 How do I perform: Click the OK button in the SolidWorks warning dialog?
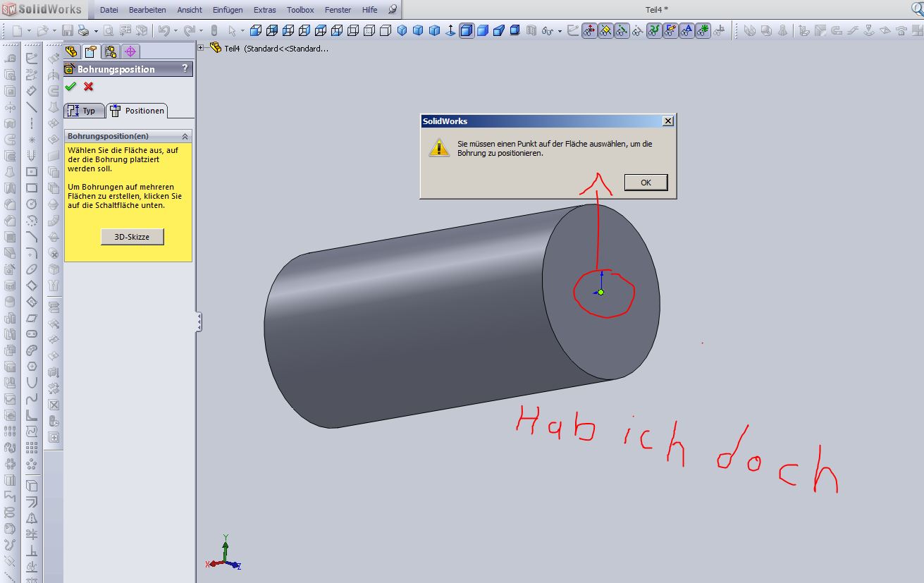[x=646, y=183]
